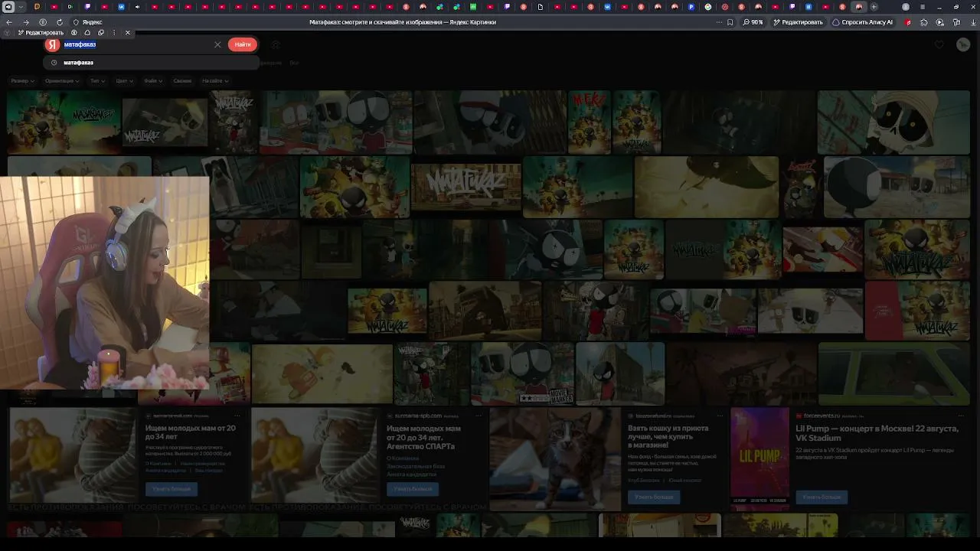Open the Цвет filter dropdown

tap(124, 81)
